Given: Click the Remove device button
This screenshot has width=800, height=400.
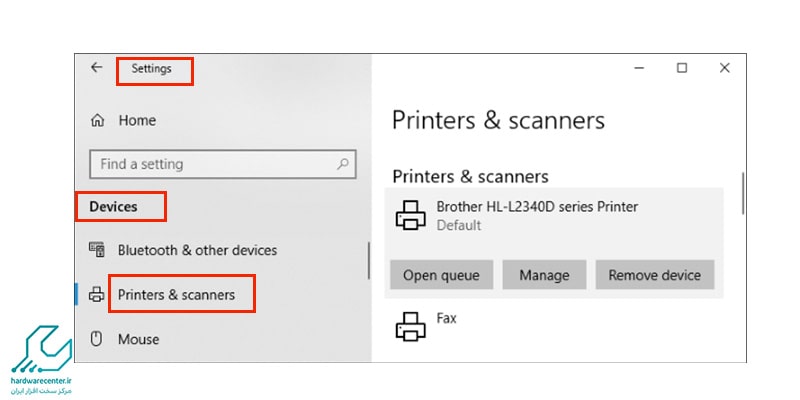Looking at the screenshot, I should (655, 275).
